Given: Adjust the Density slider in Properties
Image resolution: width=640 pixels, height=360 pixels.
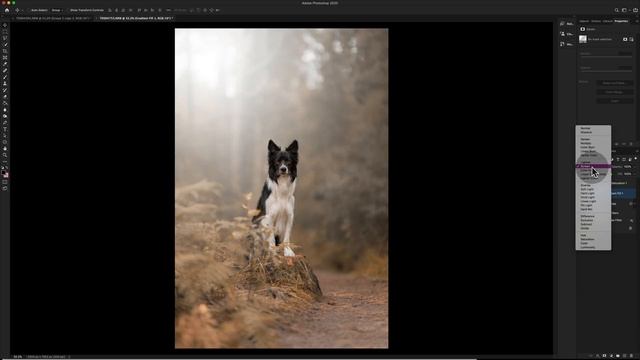Looking at the screenshot, I should [x=606, y=58].
